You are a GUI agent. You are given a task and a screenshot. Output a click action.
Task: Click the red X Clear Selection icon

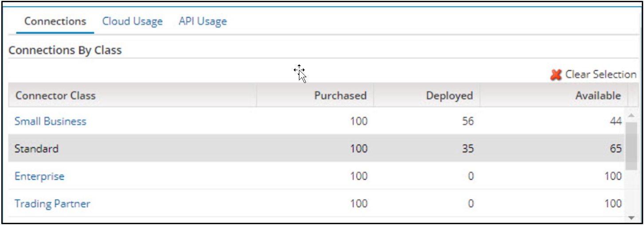point(556,75)
